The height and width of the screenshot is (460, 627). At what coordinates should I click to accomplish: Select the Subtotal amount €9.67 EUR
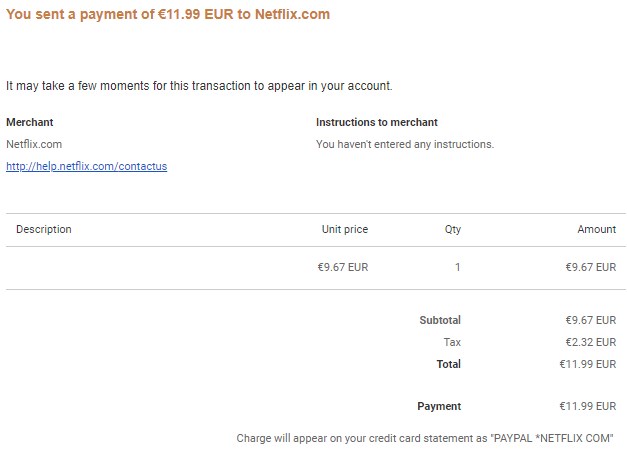pos(591,320)
